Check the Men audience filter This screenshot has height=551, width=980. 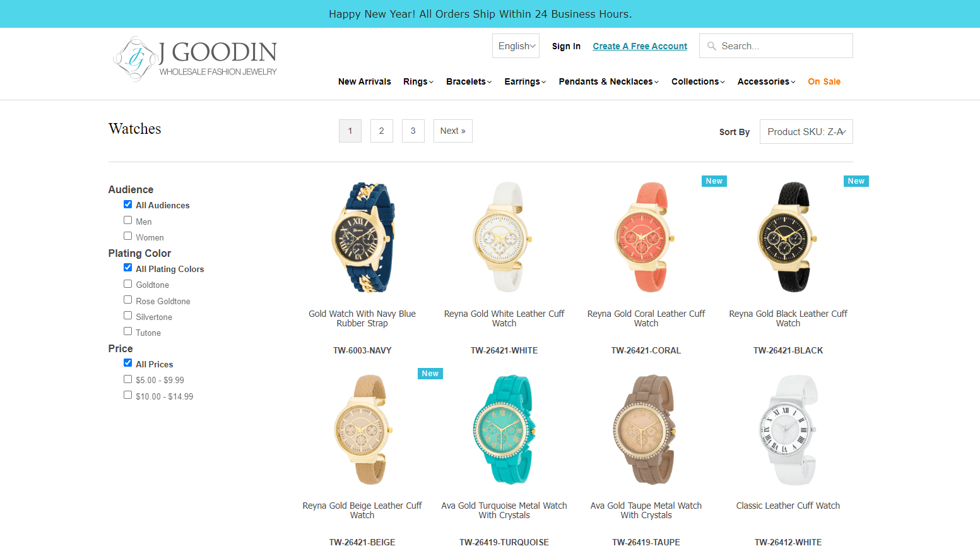128,220
